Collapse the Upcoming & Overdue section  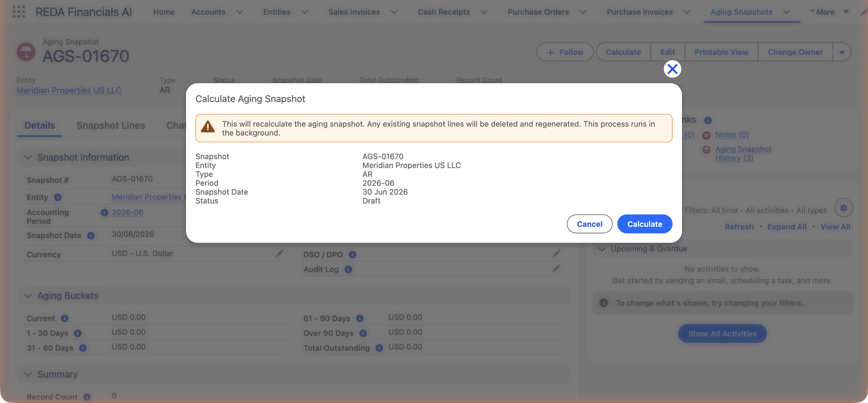602,249
